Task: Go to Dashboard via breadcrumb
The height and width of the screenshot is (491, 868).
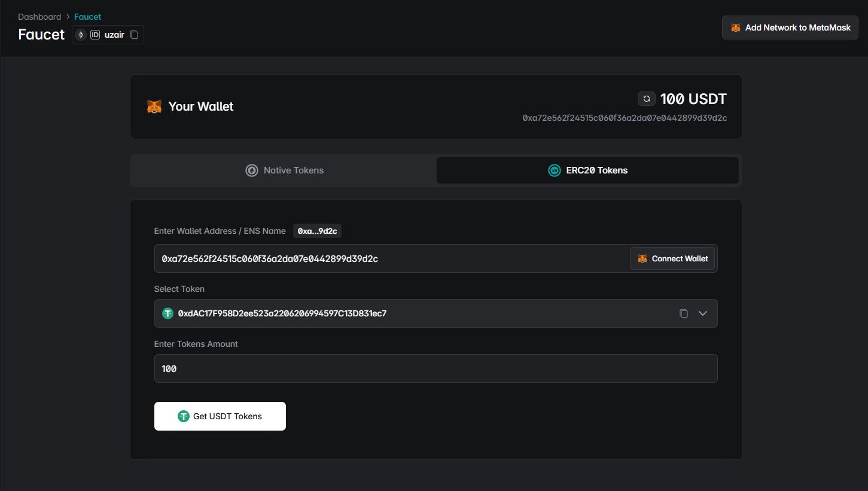Action: tap(39, 17)
